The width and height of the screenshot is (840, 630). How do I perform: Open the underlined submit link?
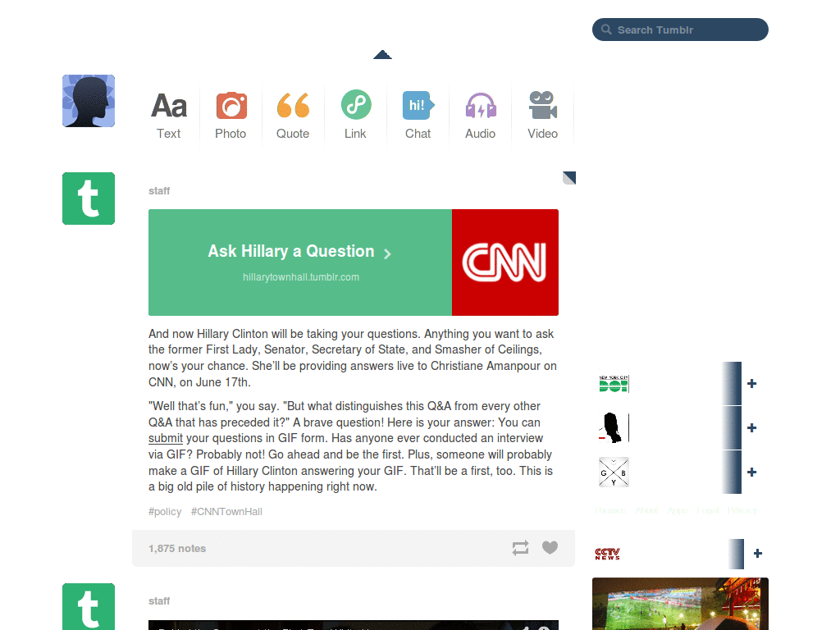(166, 438)
